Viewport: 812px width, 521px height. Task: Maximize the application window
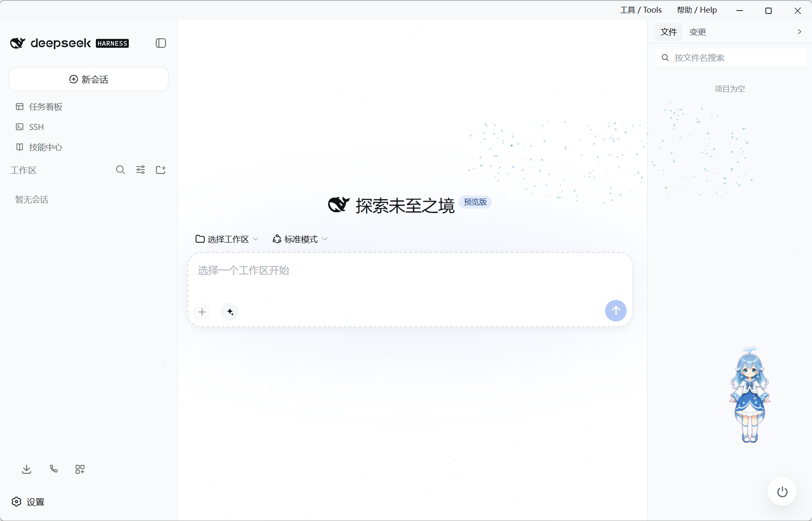[769, 11]
